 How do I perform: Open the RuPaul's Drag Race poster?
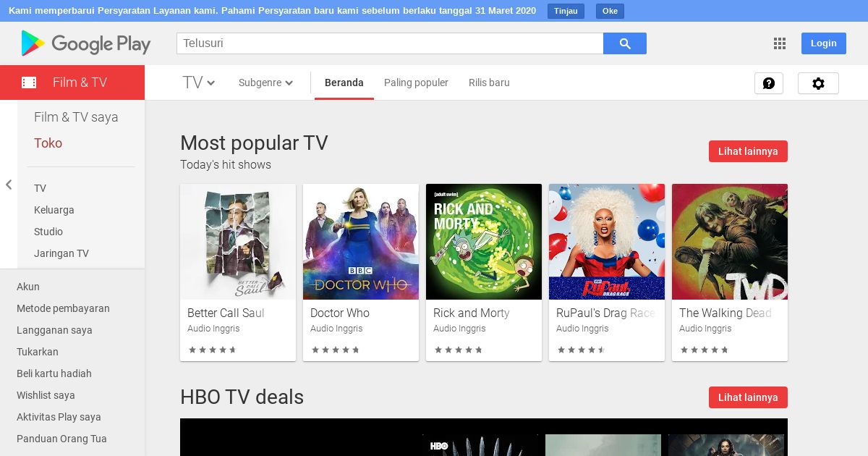point(607,242)
